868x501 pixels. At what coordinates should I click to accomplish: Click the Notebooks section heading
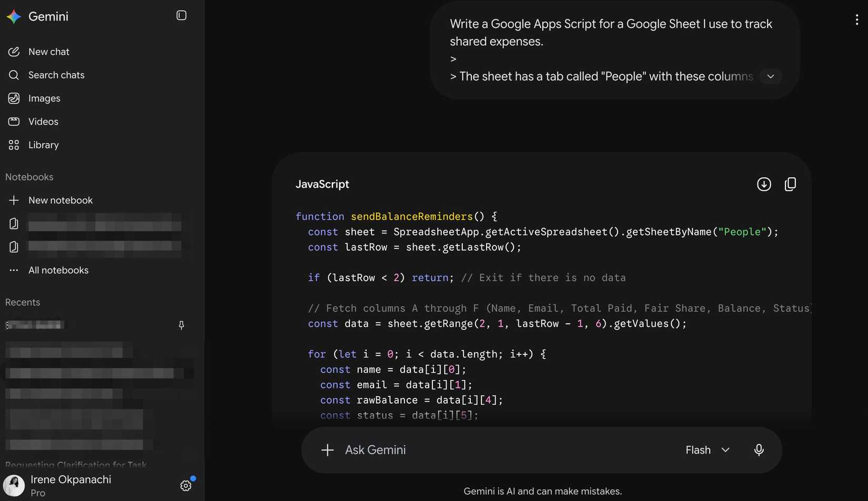pyautogui.click(x=29, y=177)
